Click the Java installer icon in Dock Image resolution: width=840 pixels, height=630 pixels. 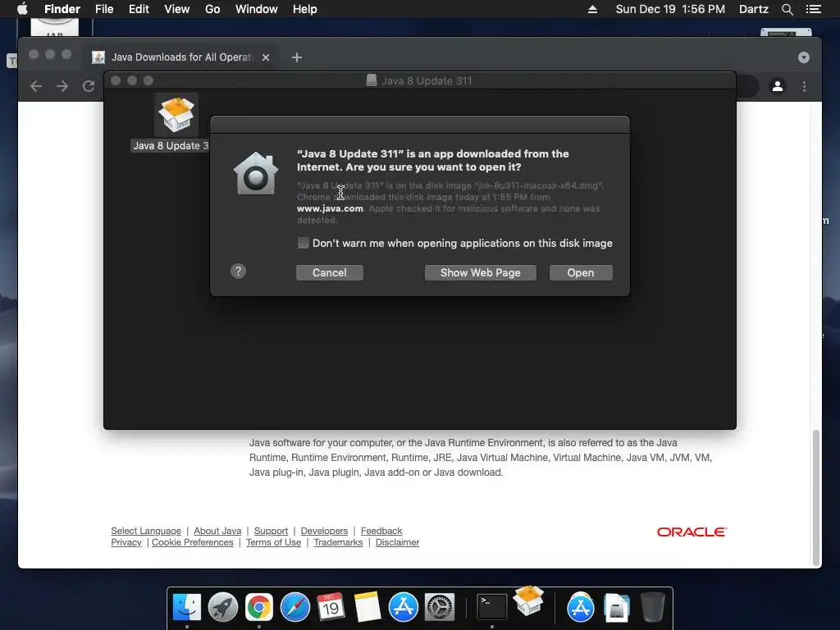528,600
